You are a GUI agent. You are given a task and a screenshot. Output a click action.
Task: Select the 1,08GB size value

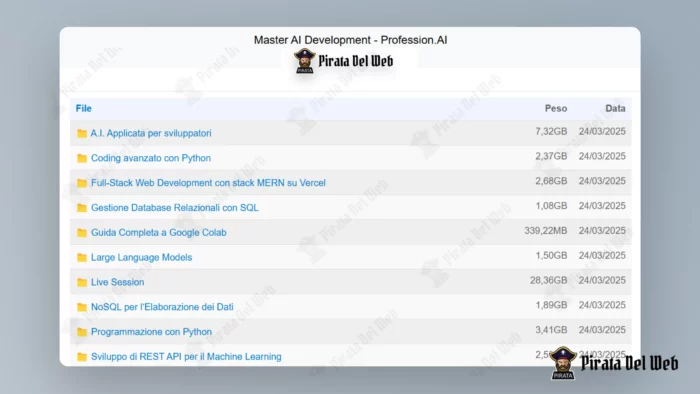551,206
